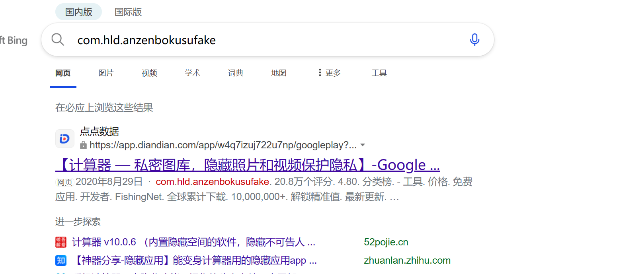Click the padlock icon beside diandian URL
This screenshot has width=644, height=274.
pyautogui.click(x=83, y=145)
